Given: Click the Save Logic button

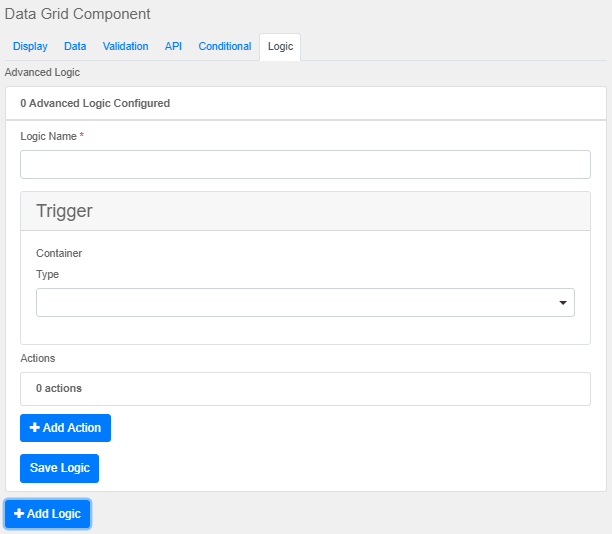Looking at the screenshot, I should [59, 468].
